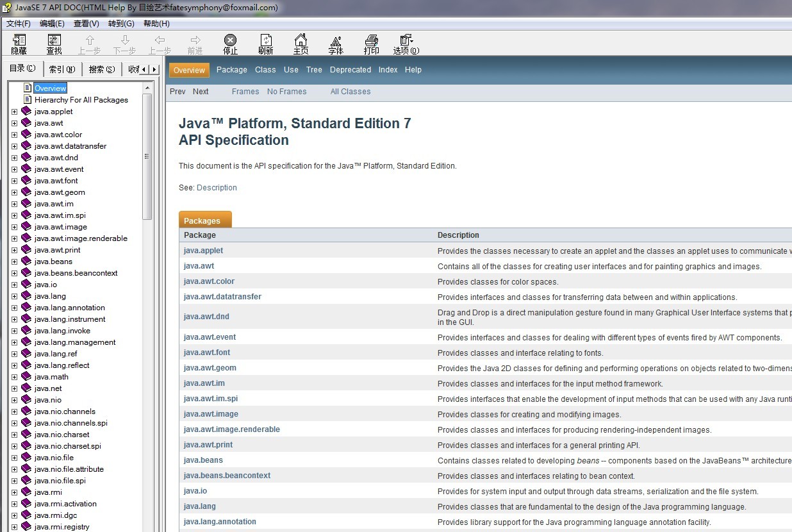The image size is (792, 532).
Task: Click the tree scrollbar up arrow
Action: (x=147, y=88)
